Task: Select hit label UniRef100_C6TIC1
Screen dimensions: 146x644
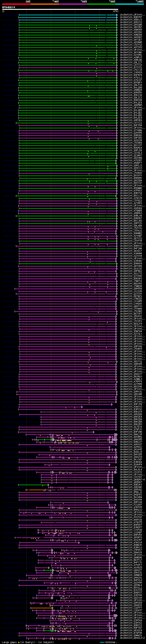Action: [x=131, y=123]
